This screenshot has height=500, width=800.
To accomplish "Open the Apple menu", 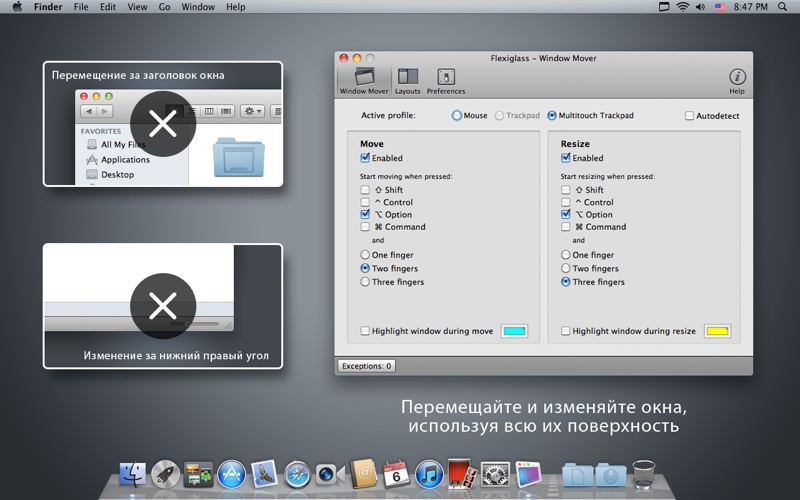I will [x=17, y=7].
